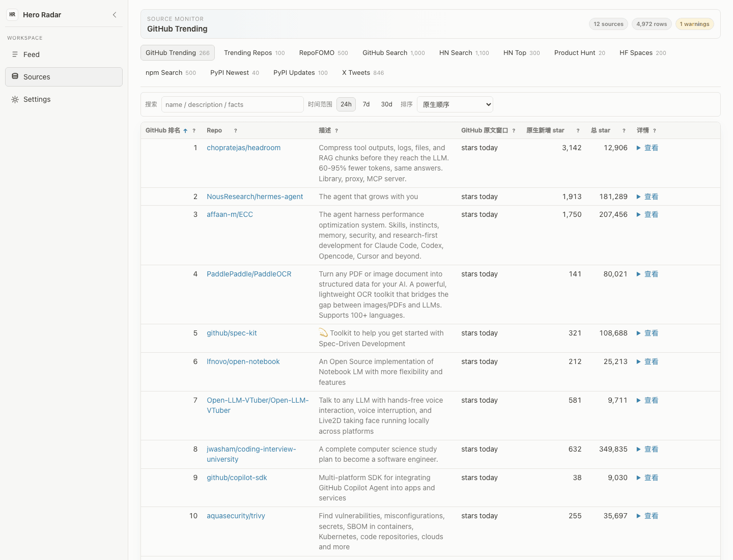Click the 4,972 rows badge
The height and width of the screenshot is (560, 733).
pyautogui.click(x=652, y=24)
